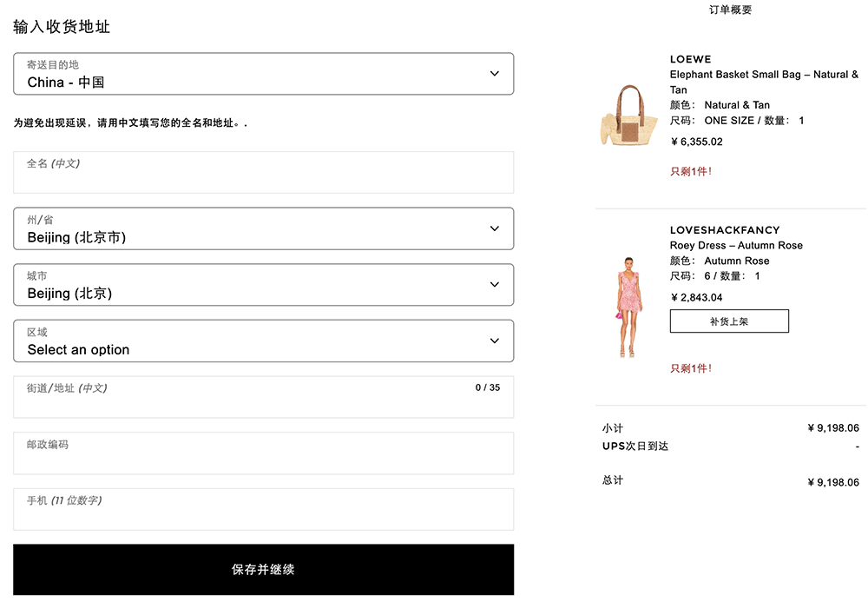Click chevron arrow in 州/省 province dropdown
This screenshot has height=602, width=868.
(x=495, y=228)
